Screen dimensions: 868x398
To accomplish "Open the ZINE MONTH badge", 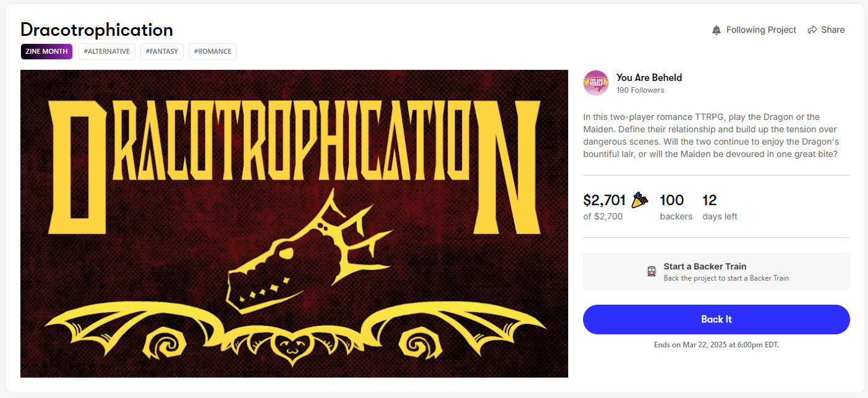I will pyautogui.click(x=46, y=51).
